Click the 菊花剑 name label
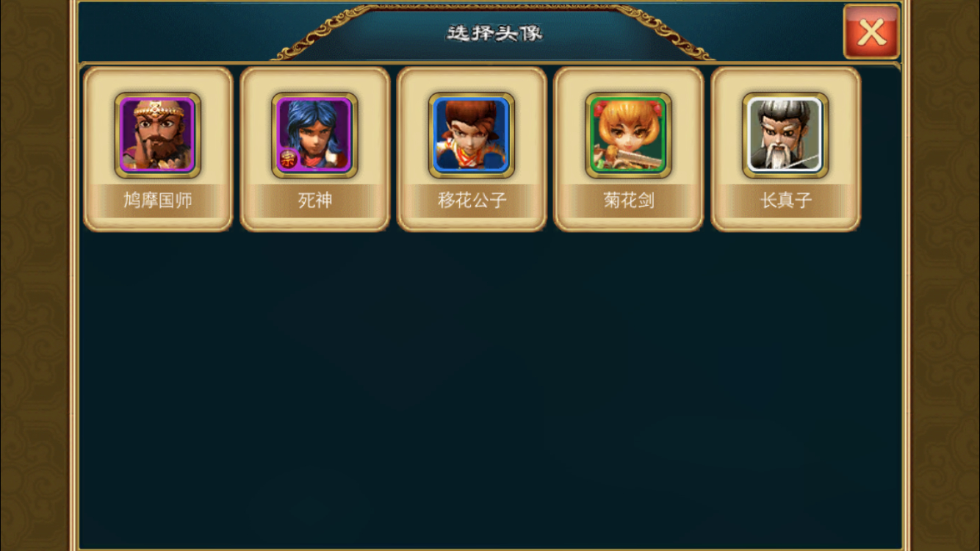Screen dimensions: 980x551 (629, 201)
